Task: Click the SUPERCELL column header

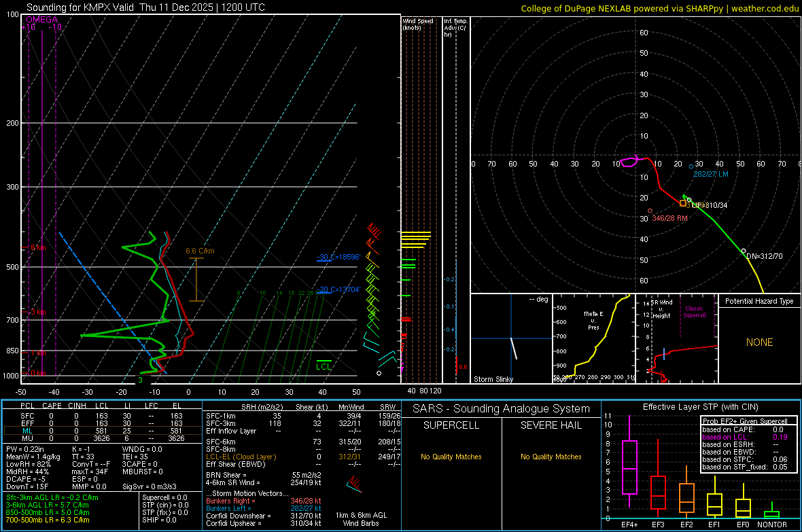Action: pos(451,425)
